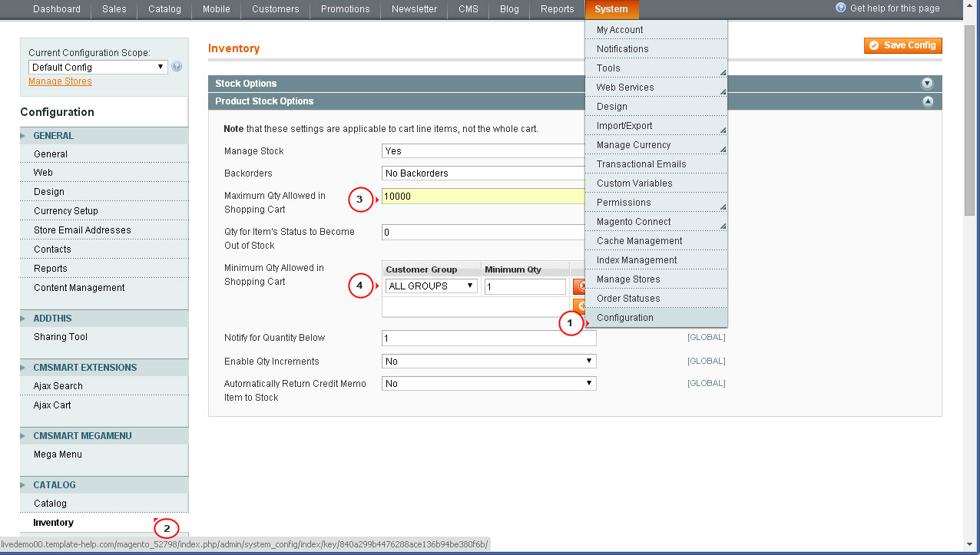Click the help question-mark icon next to scope selector
This screenshot has height=555, width=980.
[177, 67]
